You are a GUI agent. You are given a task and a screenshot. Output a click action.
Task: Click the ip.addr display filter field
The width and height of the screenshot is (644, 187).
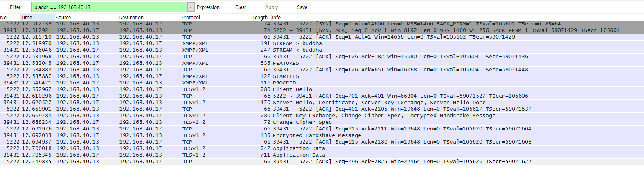109,7
